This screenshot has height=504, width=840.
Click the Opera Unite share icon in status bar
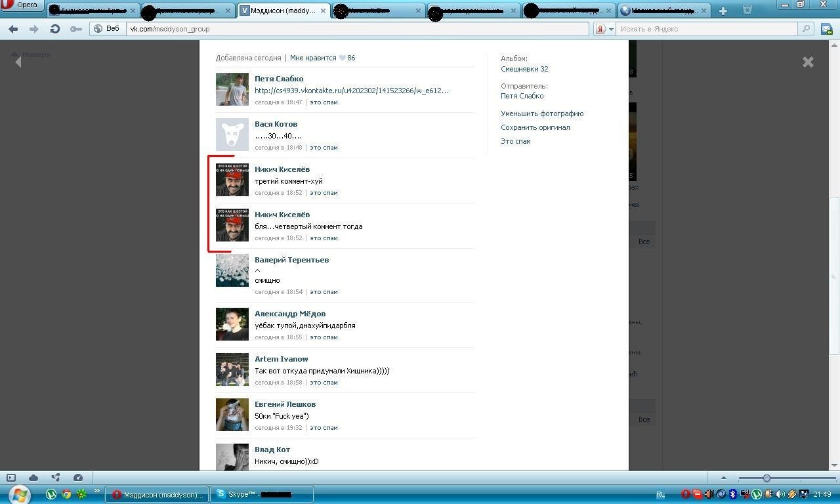point(56,478)
